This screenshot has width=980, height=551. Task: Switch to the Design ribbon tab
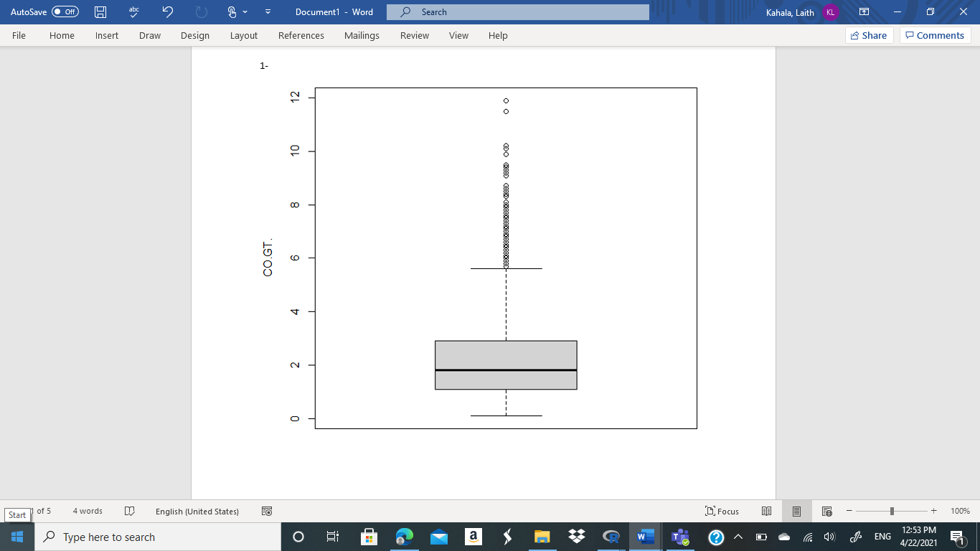tap(195, 35)
